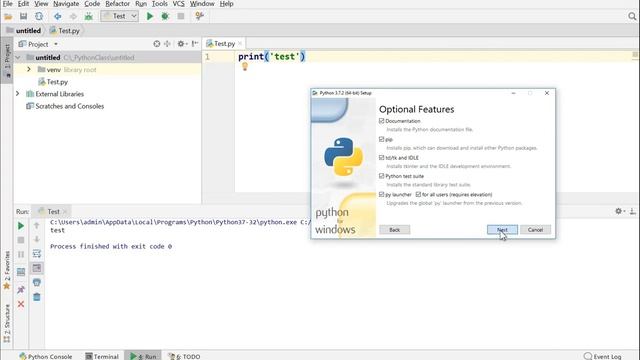Collapse the untitled project root node
This screenshot has height=360, width=640.
coord(18,58)
